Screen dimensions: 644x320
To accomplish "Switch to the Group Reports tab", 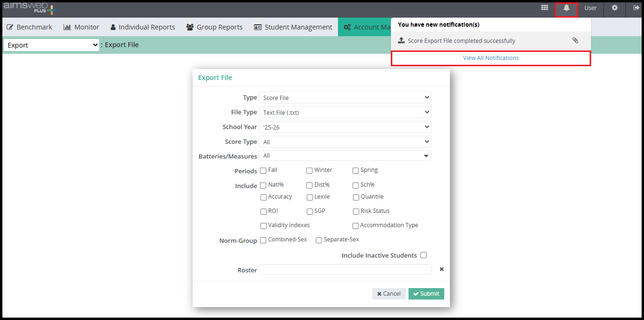I will [214, 27].
